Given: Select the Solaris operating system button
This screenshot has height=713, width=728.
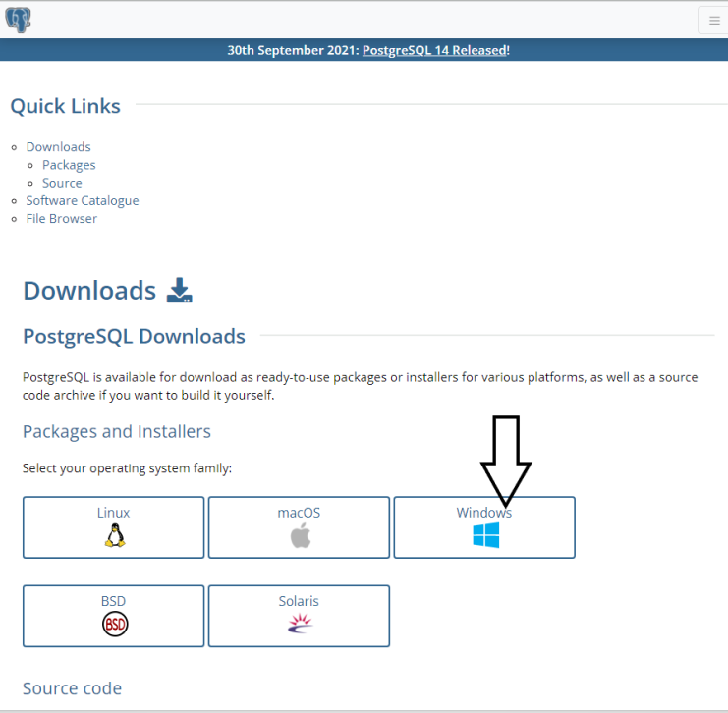Looking at the screenshot, I should [x=299, y=616].
